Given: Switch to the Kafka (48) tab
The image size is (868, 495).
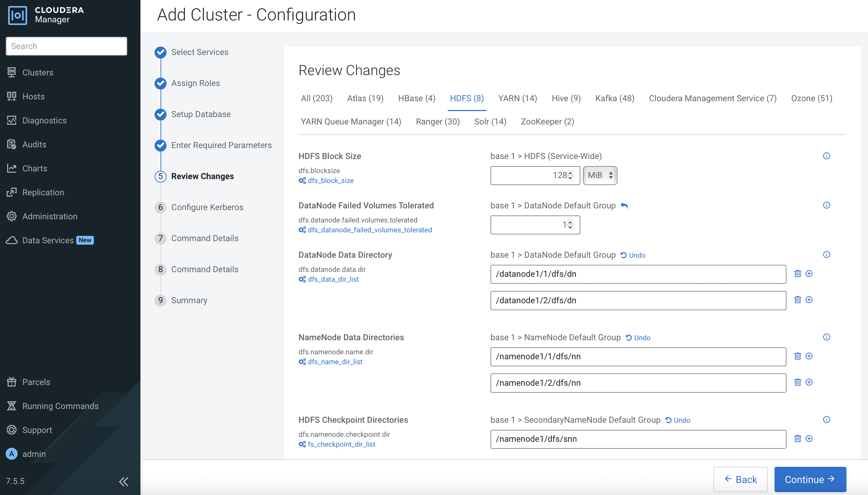Looking at the screenshot, I should point(615,98).
